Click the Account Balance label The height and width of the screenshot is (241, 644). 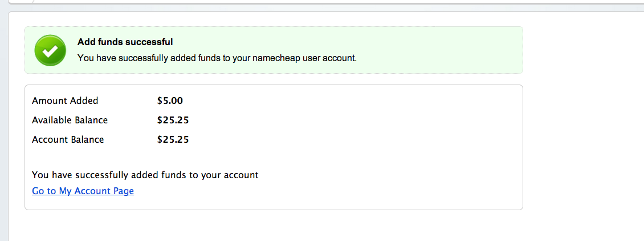(68, 139)
